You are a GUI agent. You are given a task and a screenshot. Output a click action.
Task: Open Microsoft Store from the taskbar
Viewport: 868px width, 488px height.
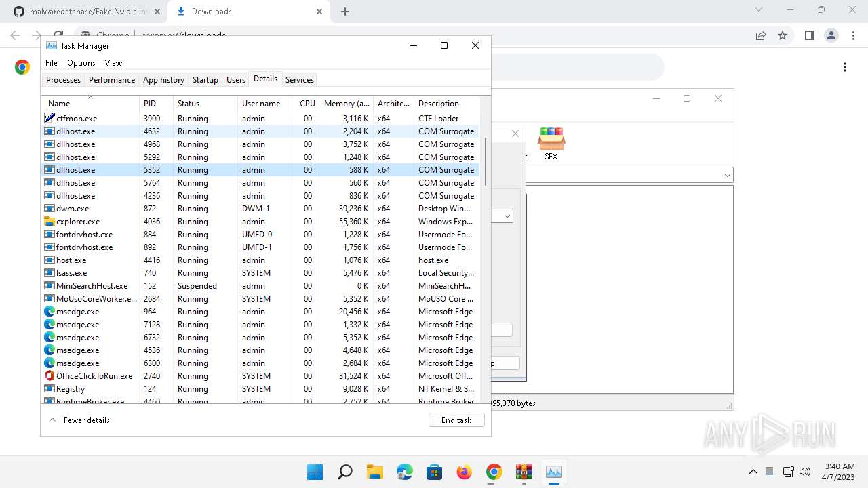434,472
